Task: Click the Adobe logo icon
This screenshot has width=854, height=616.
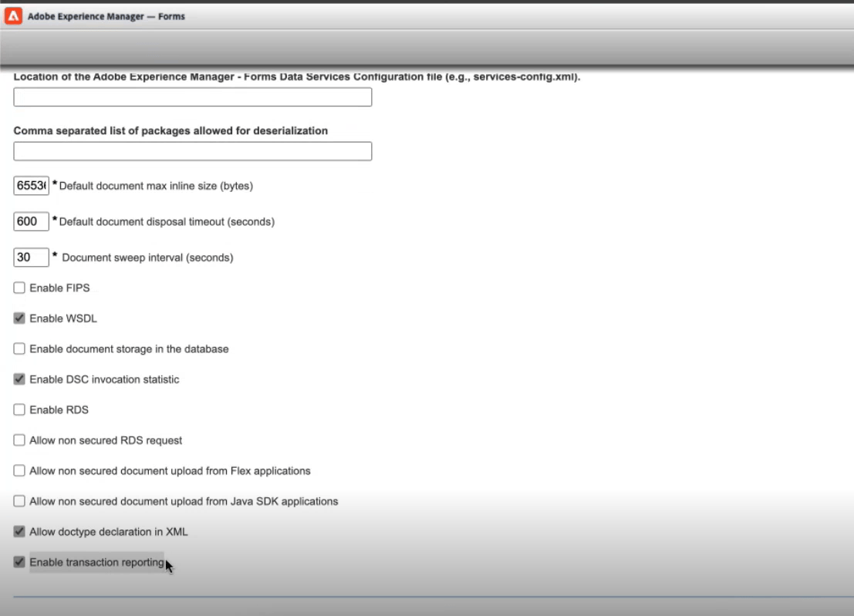Action: 13,15
